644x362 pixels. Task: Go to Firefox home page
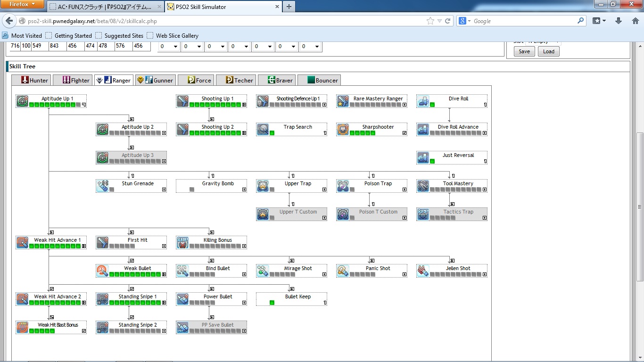(635, 21)
